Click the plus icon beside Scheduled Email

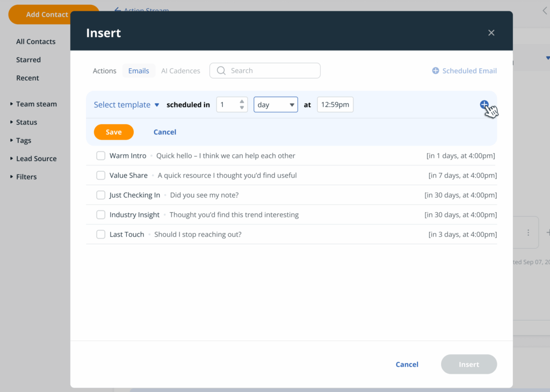(x=435, y=70)
